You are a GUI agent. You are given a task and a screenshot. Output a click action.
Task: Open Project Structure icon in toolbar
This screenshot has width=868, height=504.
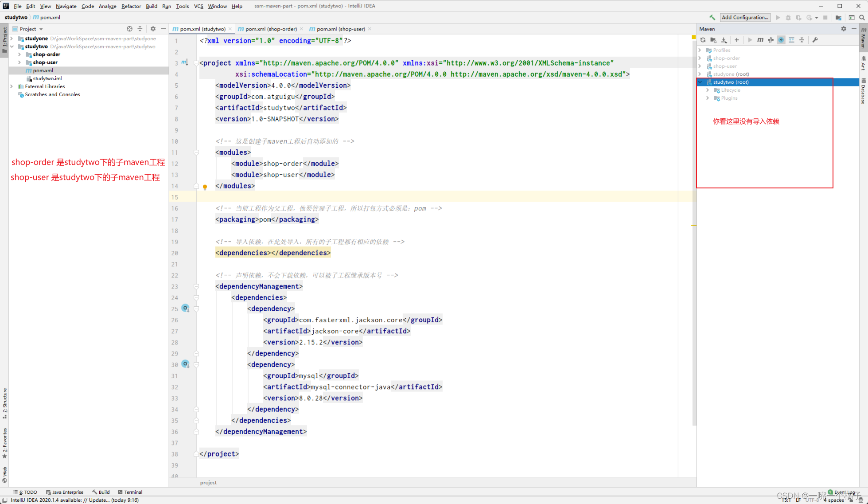coord(838,17)
